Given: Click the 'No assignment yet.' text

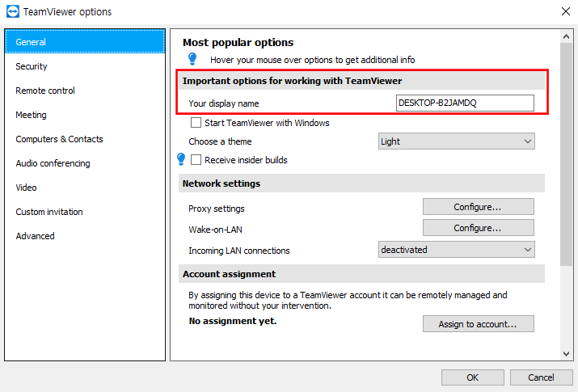Looking at the screenshot, I should (x=233, y=321).
